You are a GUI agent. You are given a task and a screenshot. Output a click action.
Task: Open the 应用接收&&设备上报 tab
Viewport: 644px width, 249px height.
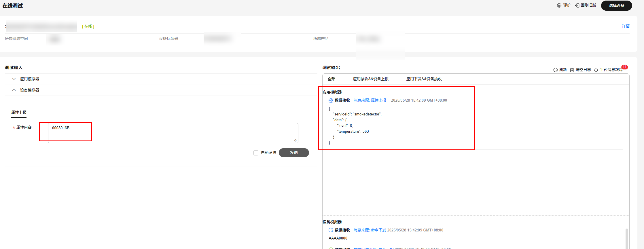pos(371,79)
